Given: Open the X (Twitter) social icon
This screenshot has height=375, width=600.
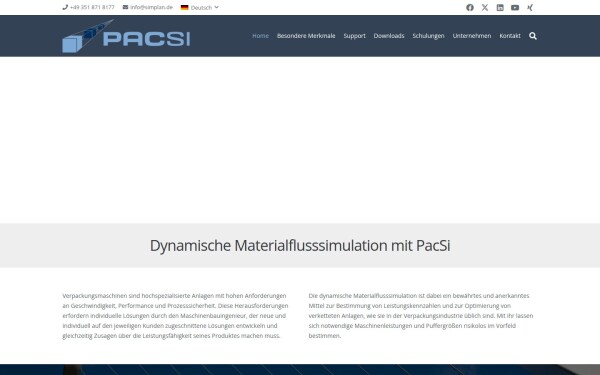Looking at the screenshot, I should [x=485, y=8].
